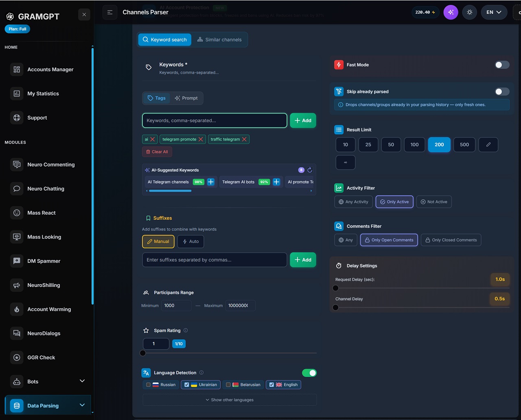Set a custom result limit with pencil

[x=488, y=144]
